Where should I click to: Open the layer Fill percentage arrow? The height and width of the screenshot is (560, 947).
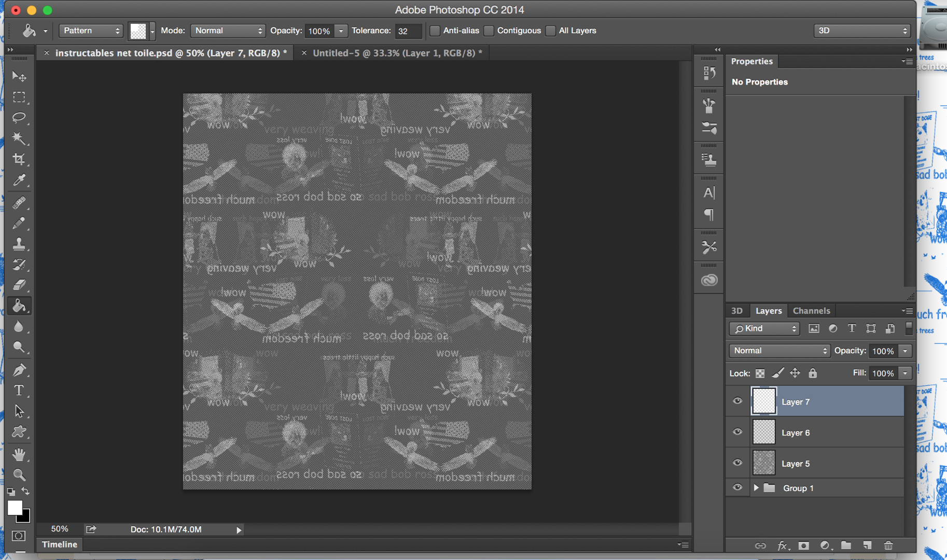pyautogui.click(x=905, y=373)
